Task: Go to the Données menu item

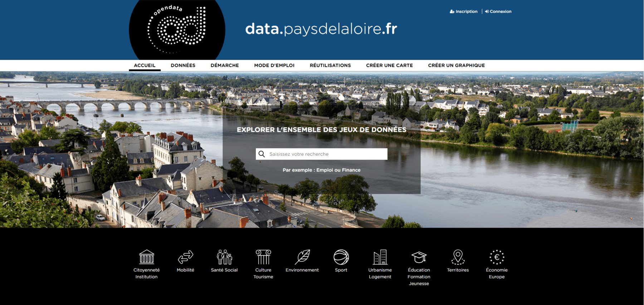Action: point(183,65)
